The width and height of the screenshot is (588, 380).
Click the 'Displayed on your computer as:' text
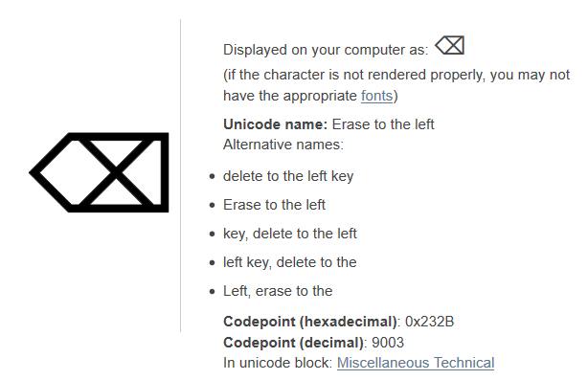coord(326,50)
